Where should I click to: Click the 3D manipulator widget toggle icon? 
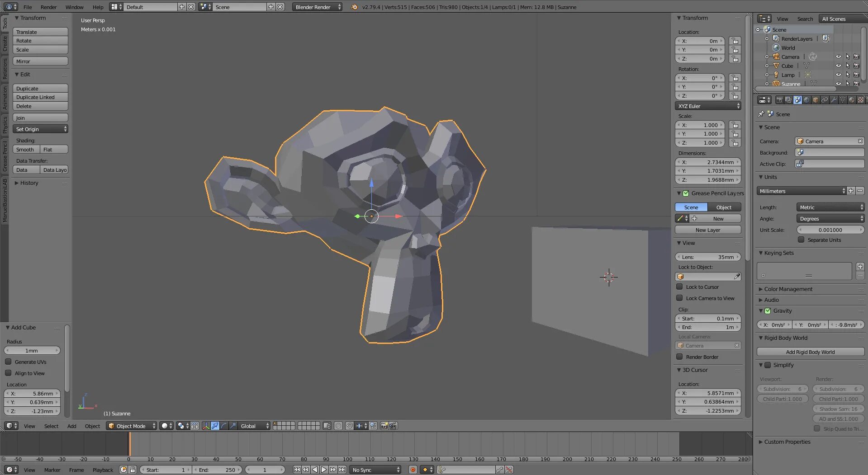pyautogui.click(x=206, y=426)
